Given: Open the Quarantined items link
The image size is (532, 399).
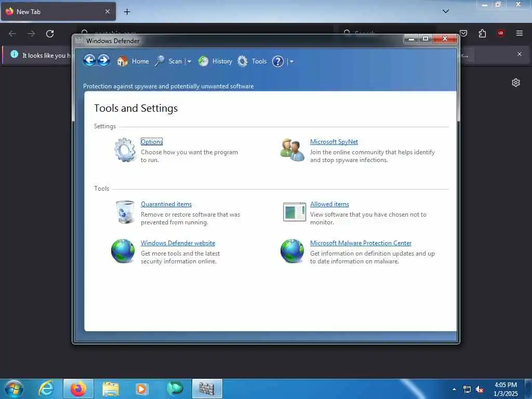Looking at the screenshot, I should [x=166, y=204].
